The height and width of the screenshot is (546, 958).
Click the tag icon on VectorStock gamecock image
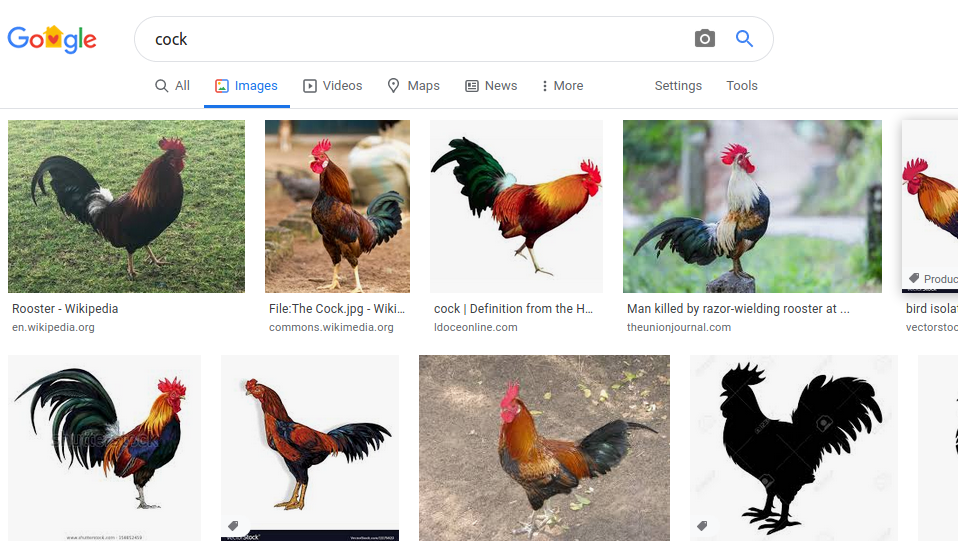tap(233, 526)
